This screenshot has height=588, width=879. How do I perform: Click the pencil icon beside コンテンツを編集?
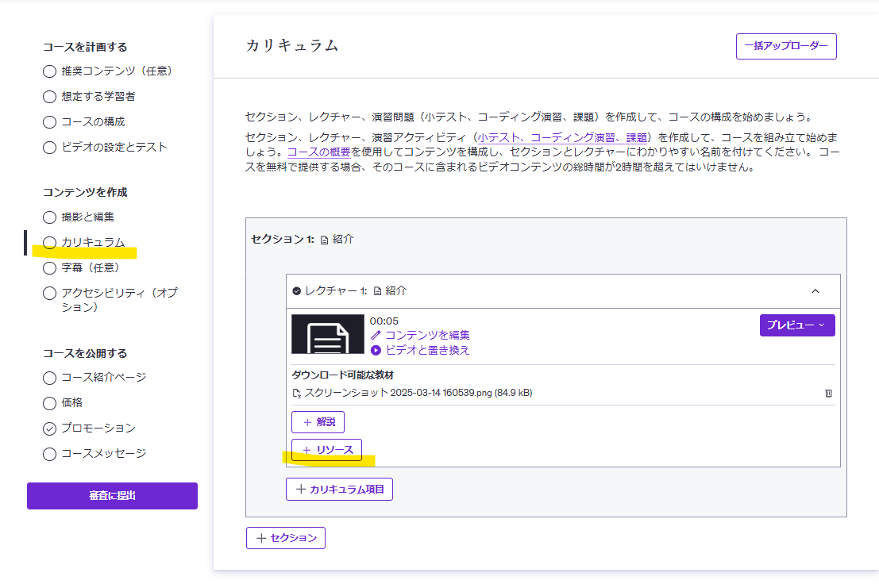click(376, 335)
